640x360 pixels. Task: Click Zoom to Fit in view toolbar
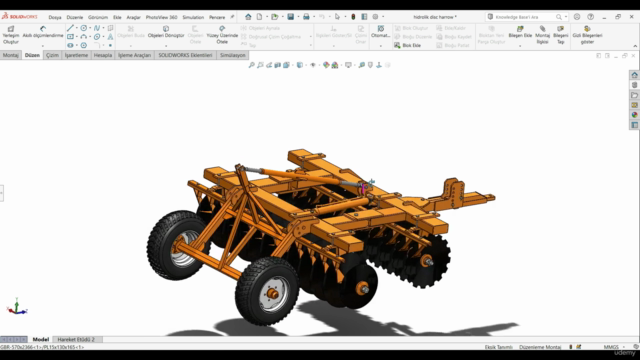[251, 65]
